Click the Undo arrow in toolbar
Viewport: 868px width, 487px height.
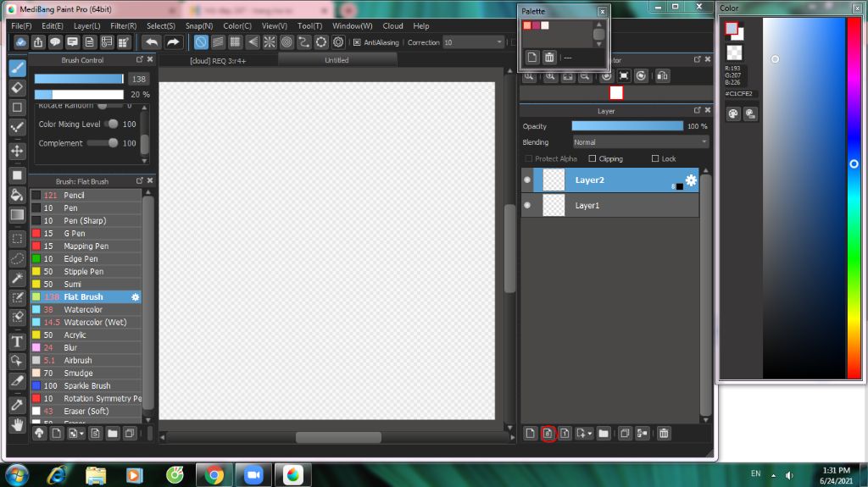(x=151, y=42)
